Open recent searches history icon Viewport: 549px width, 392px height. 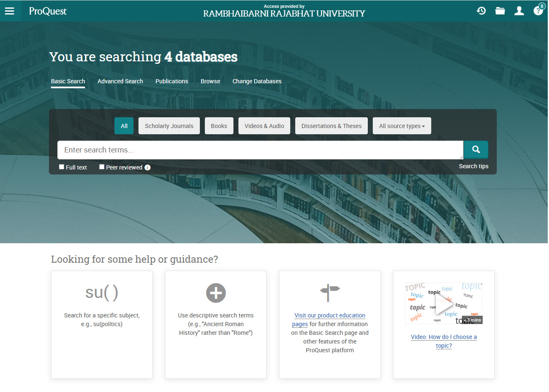pos(481,11)
